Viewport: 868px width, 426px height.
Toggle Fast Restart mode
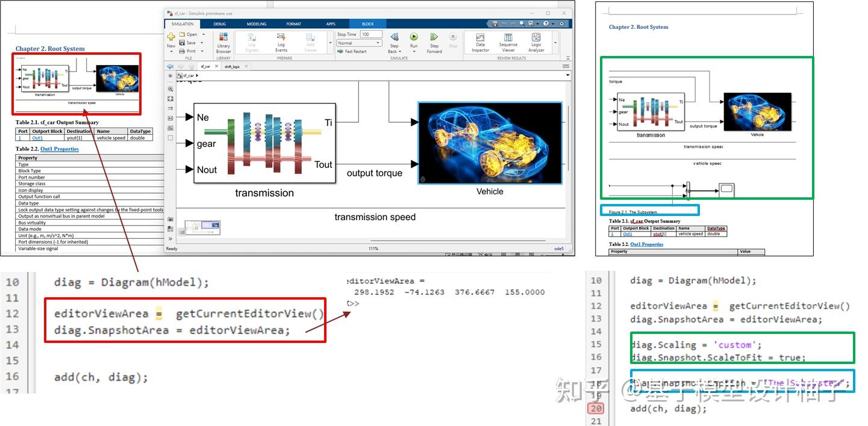click(x=352, y=52)
